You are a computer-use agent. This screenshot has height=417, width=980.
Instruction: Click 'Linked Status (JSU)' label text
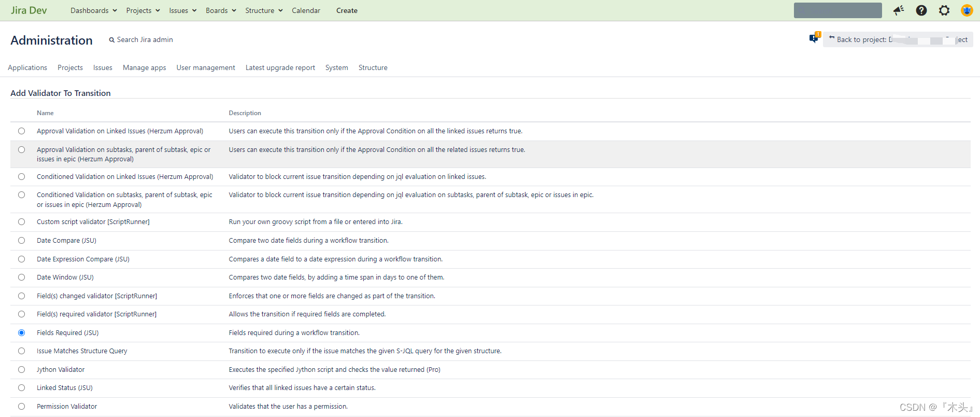click(x=65, y=388)
